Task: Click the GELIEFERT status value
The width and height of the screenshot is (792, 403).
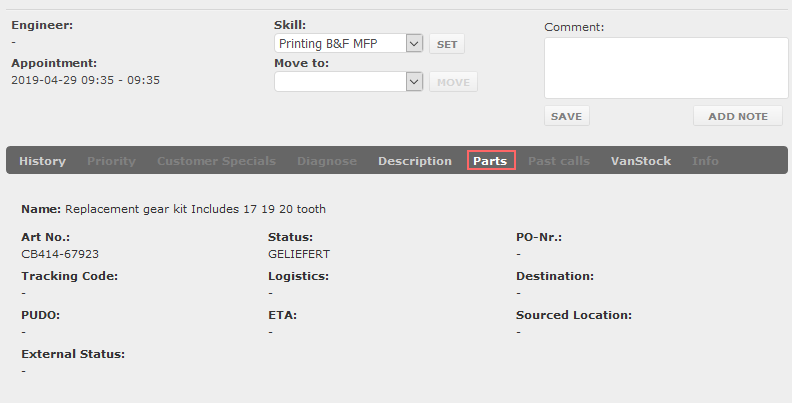Action: [299, 254]
